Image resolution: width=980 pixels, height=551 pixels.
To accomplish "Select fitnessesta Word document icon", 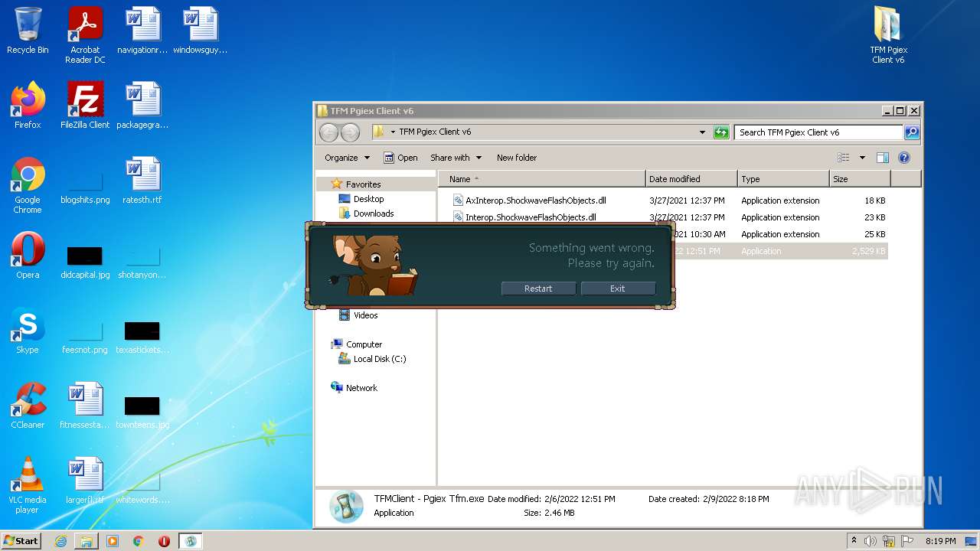I will point(85,406).
